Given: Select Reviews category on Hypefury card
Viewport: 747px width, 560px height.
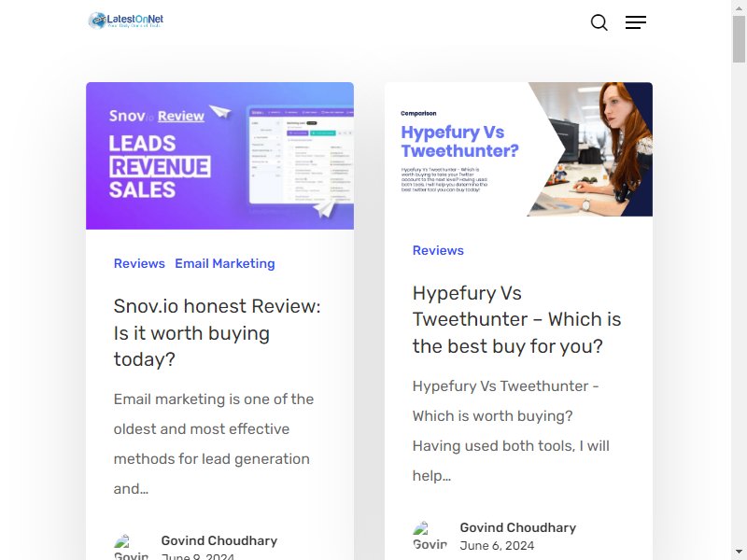Looking at the screenshot, I should coord(438,250).
